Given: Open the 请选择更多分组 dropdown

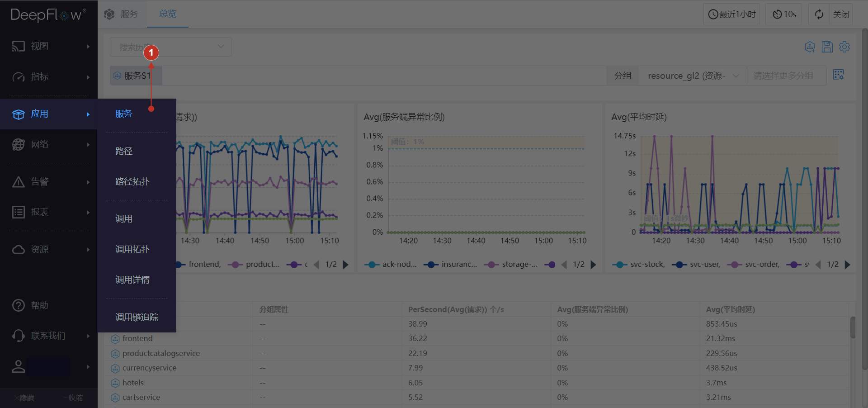Looking at the screenshot, I should [x=787, y=76].
